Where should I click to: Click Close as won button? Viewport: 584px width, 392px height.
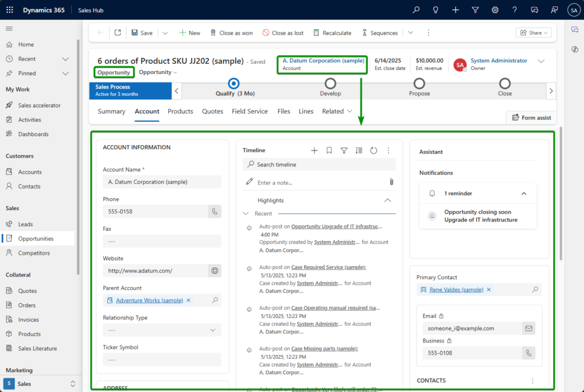coord(232,32)
